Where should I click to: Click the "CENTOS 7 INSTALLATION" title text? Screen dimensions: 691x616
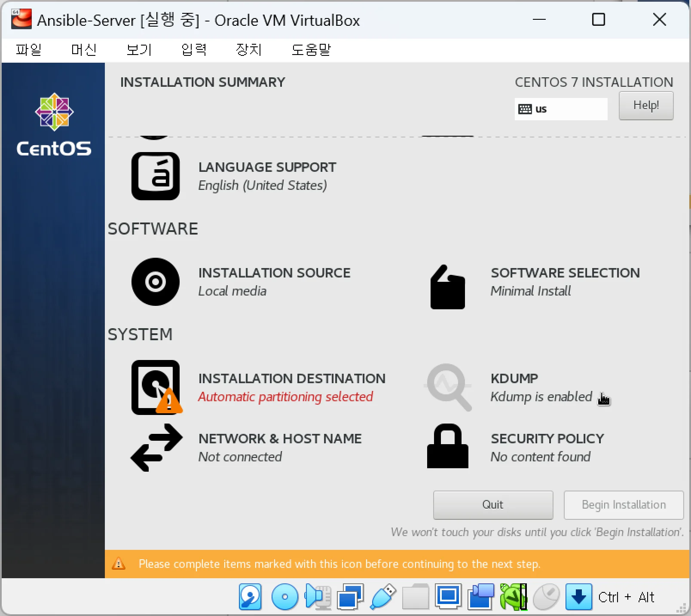[594, 82]
